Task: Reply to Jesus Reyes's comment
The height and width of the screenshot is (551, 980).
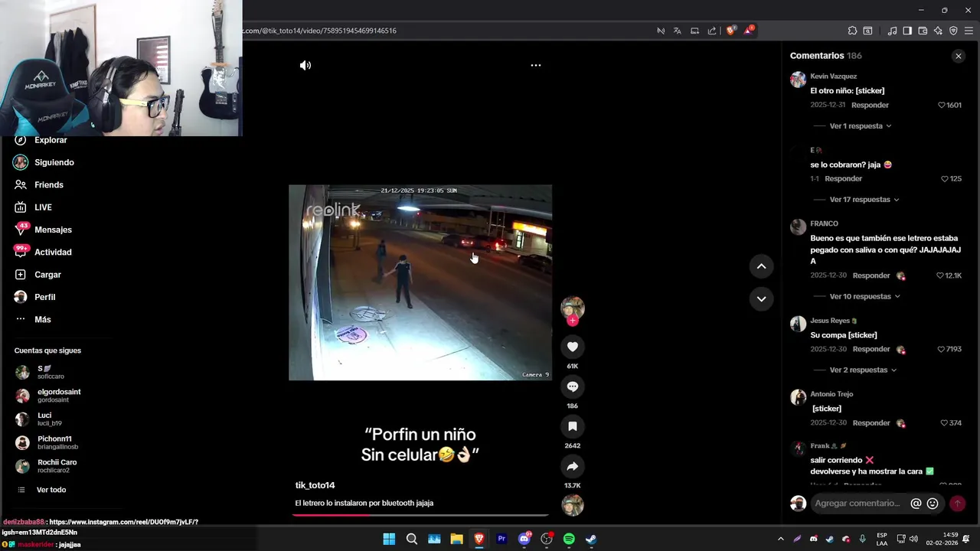Action: [871, 349]
